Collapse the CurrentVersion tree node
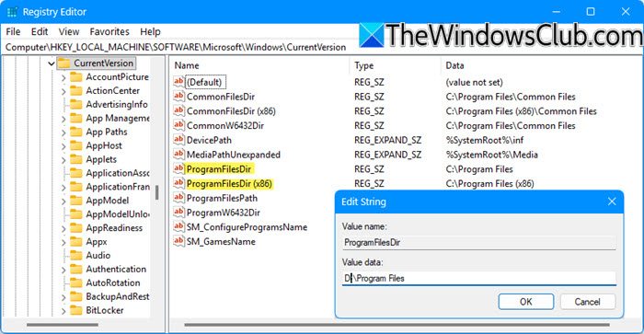This screenshot has height=334, width=644. click(x=52, y=63)
